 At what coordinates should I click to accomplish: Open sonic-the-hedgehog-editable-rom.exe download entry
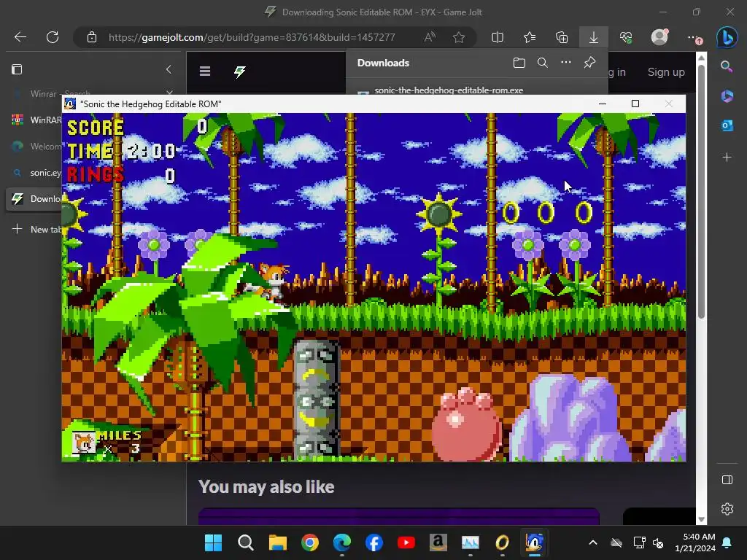(x=449, y=90)
